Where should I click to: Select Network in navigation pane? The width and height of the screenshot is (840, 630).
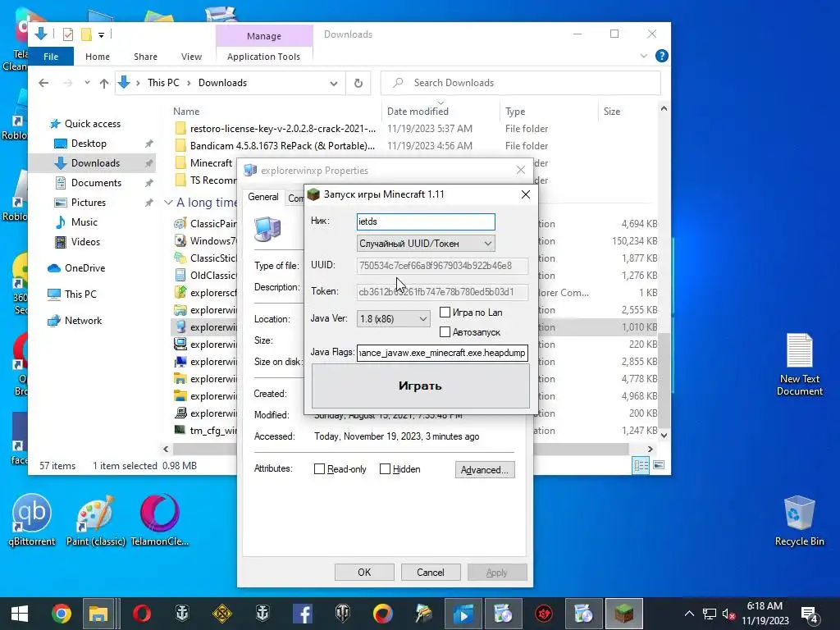pyautogui.click(x=83, y=321)
